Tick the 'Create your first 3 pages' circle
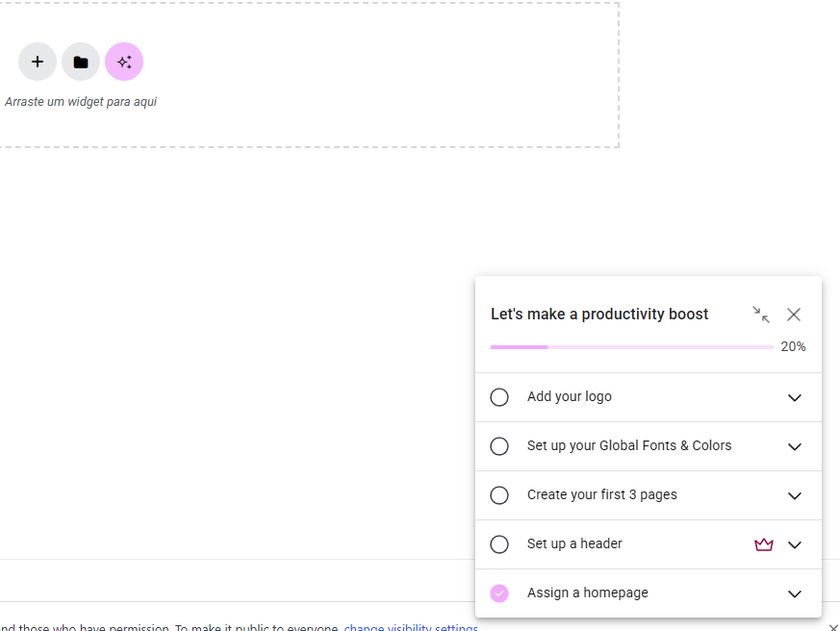Image resolution: width=840 pixels, height=631 pixels. [x=499, y=495]
